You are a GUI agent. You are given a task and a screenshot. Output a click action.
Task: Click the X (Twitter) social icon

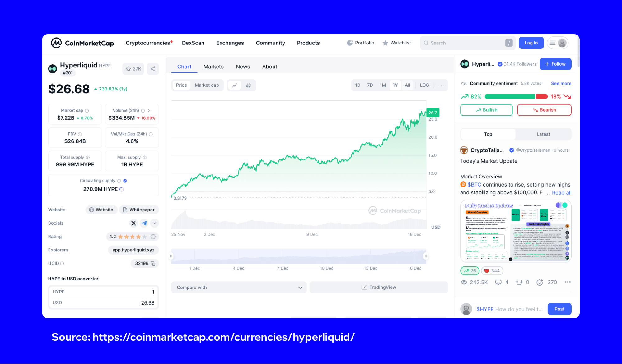(133, 223)
